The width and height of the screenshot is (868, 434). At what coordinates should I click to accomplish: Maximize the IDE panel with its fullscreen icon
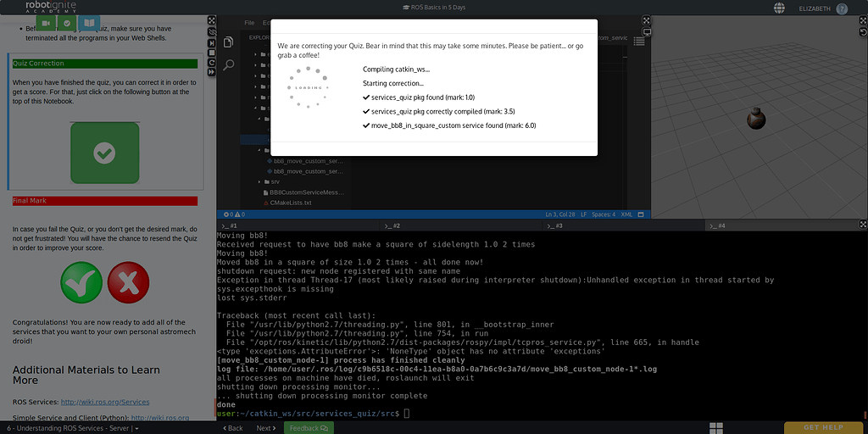[646, 20]
